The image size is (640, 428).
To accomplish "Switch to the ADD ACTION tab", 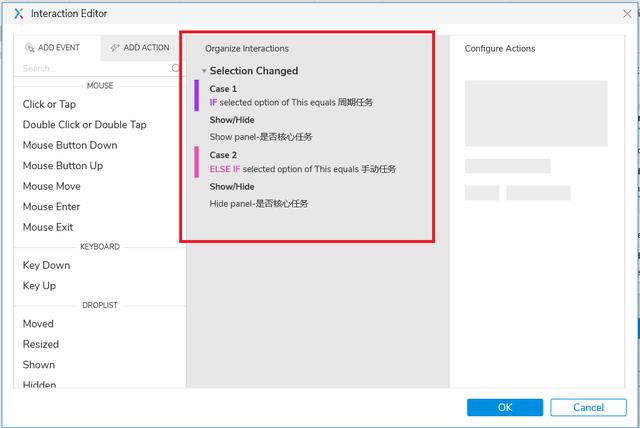I will click(x=140, y=48).
